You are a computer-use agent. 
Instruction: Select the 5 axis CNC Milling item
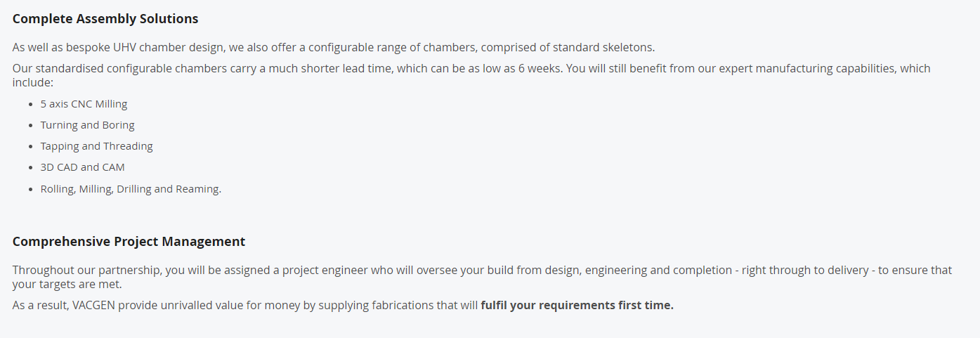tap(84, 104)
